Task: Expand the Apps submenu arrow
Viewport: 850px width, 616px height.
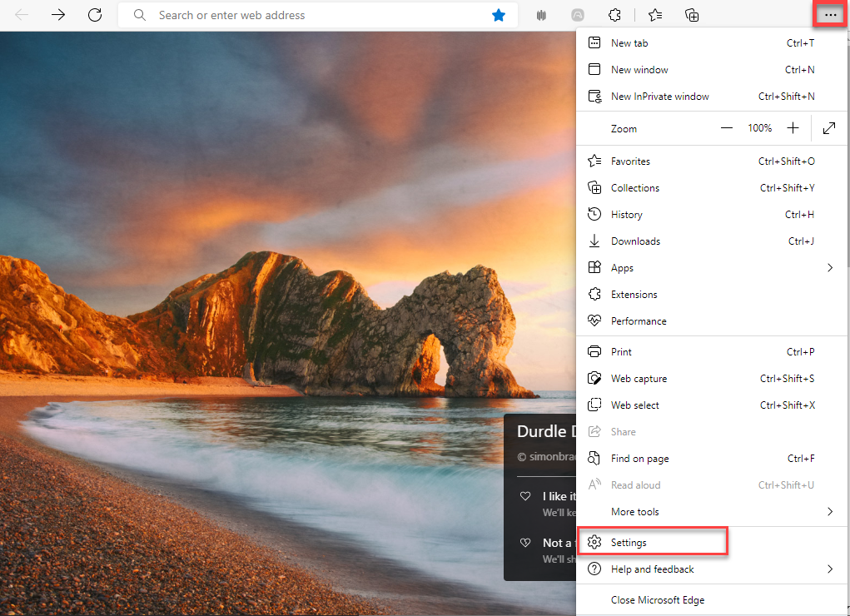Action: pos(829,268)
